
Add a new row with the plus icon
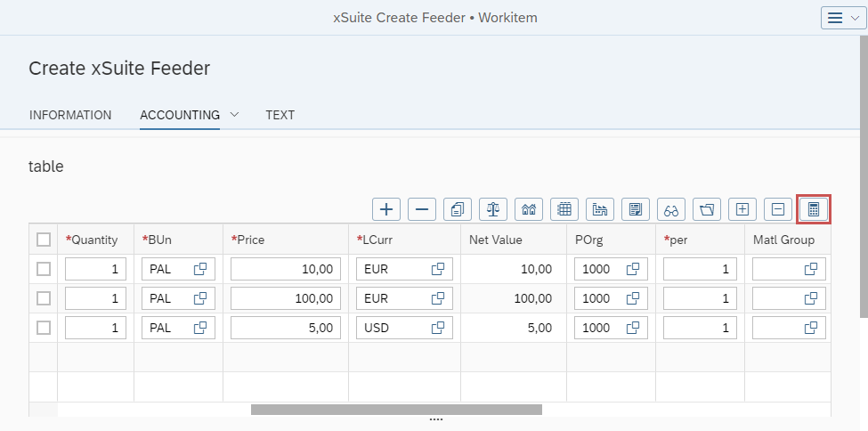[x=386, y=209]
